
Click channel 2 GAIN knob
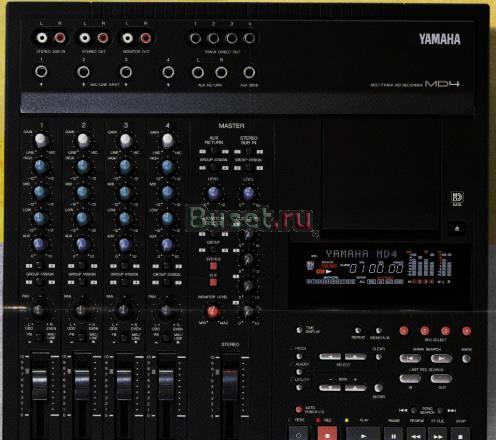[x=83, y=140]
